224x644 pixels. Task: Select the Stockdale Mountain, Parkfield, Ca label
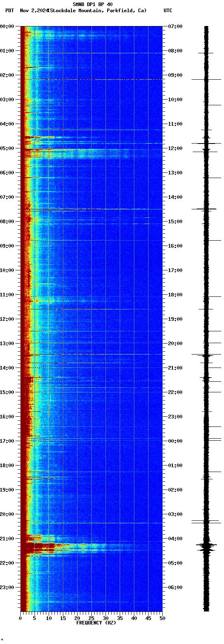(x=97, y=11)
